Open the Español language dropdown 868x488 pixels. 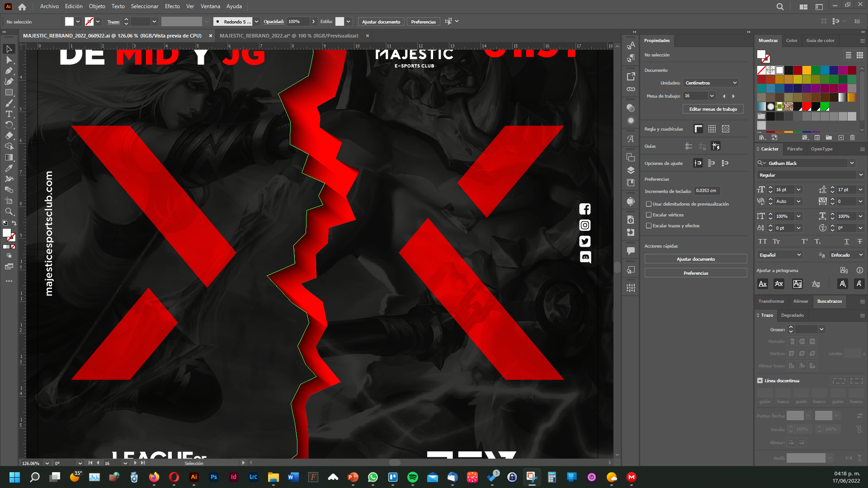pos(780,255)
